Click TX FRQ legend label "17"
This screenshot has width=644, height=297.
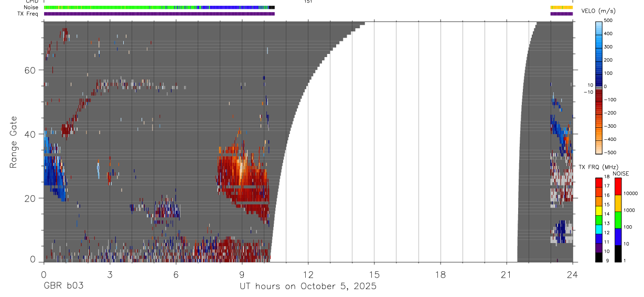point(606,186)
